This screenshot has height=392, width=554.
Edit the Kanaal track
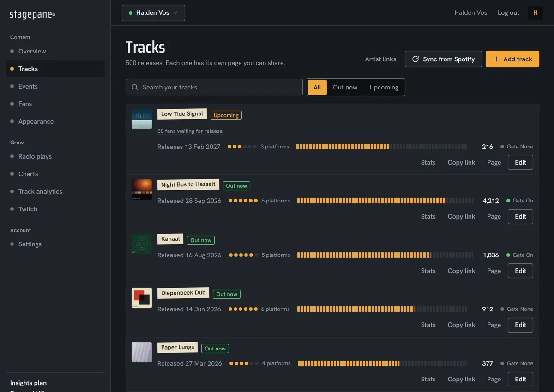click(x=520, y=271)
